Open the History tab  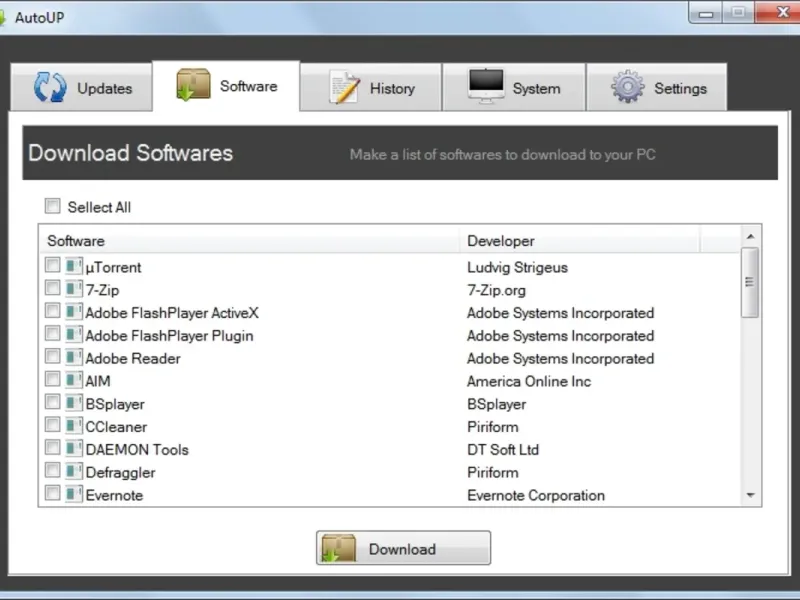371,87
